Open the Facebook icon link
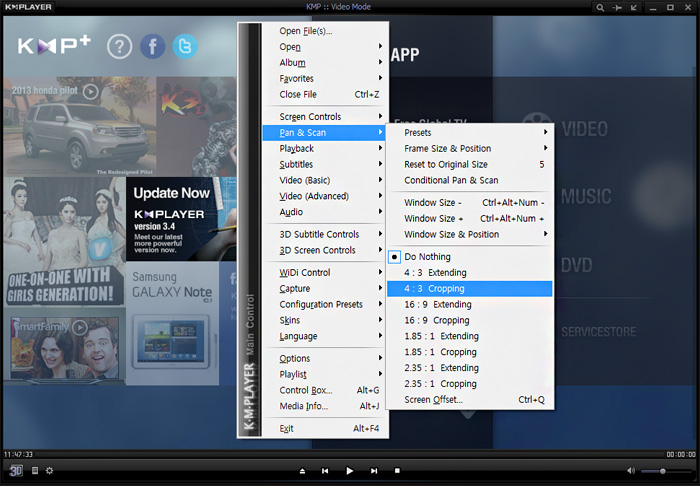 (x=152, y=46)
